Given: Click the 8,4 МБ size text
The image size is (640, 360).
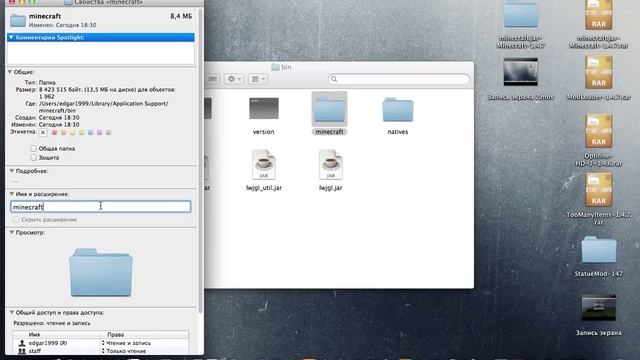Looking at the screenshot, I should tap(181, 16).
